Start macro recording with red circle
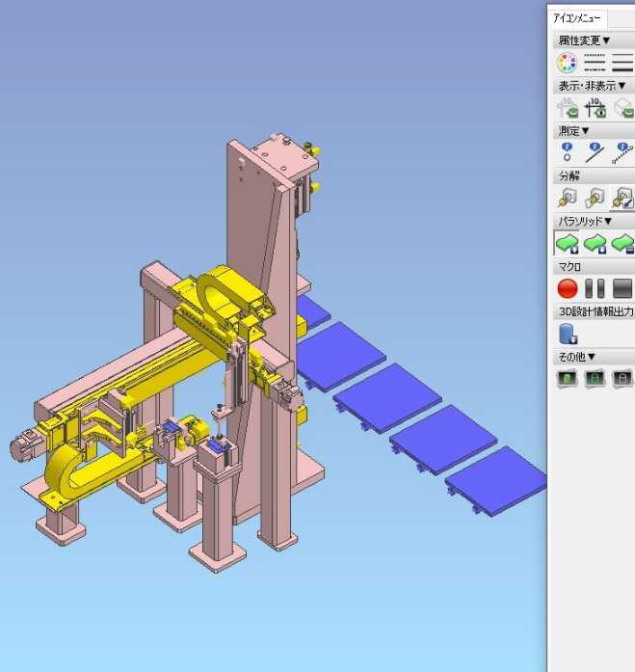Image resolution: width=635 pixels, height=672 pixels. (x=567, y=288)
